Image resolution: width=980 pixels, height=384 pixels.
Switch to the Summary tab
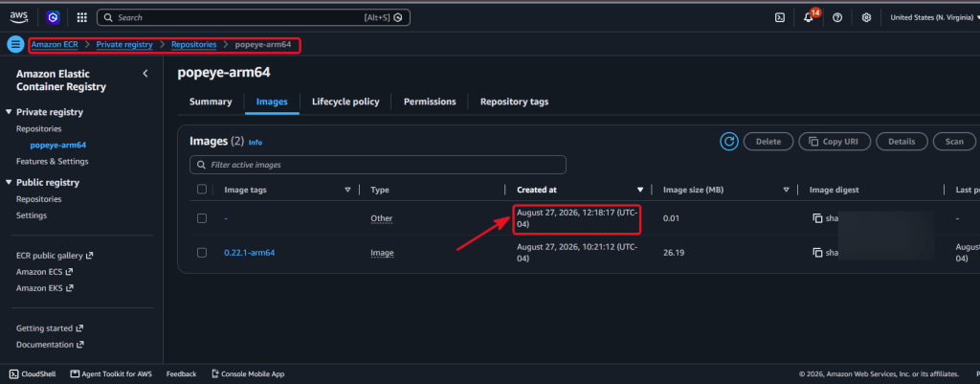pos(211,102)
